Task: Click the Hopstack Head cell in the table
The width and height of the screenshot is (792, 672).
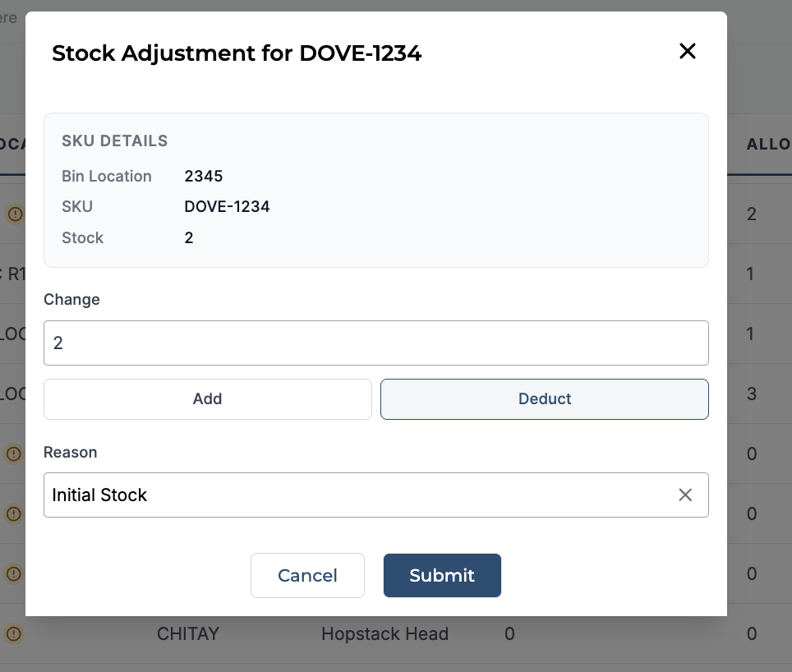Action: click(384, 633)
